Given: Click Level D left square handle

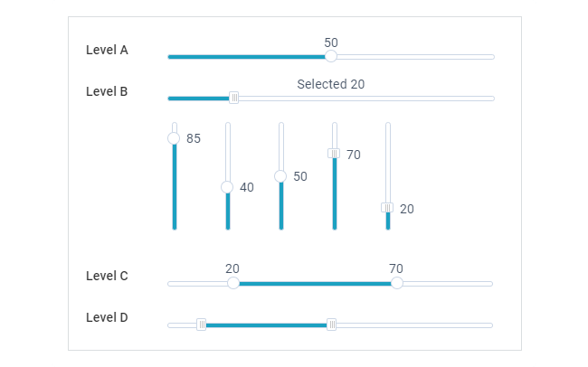Looking at the screenshot, I should click(x=202, y=325).
